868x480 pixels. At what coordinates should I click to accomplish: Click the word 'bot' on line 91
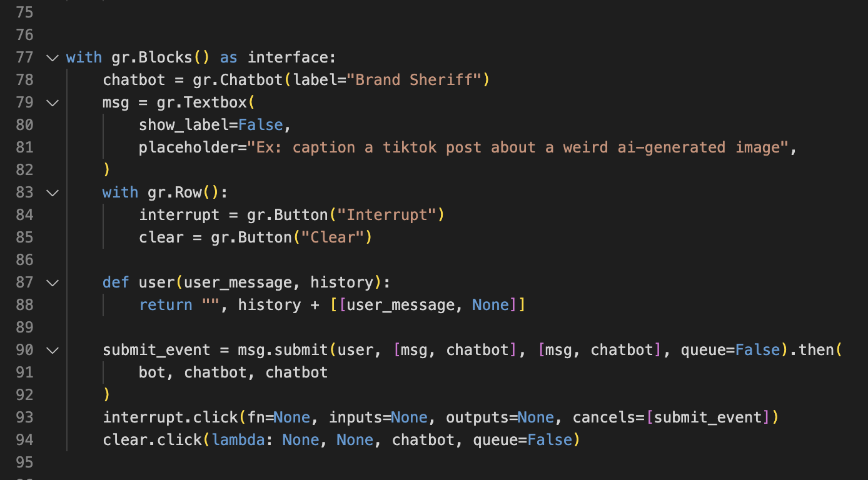152,372
